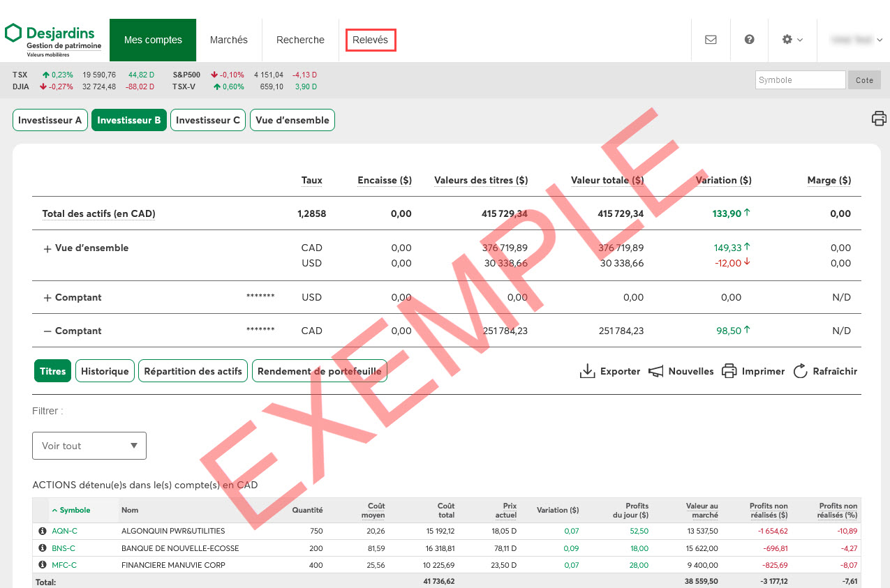Image resolution: width=890 pixels, height=588 pixels.
Task: Click the Desjardins logo
Action: 54,40
